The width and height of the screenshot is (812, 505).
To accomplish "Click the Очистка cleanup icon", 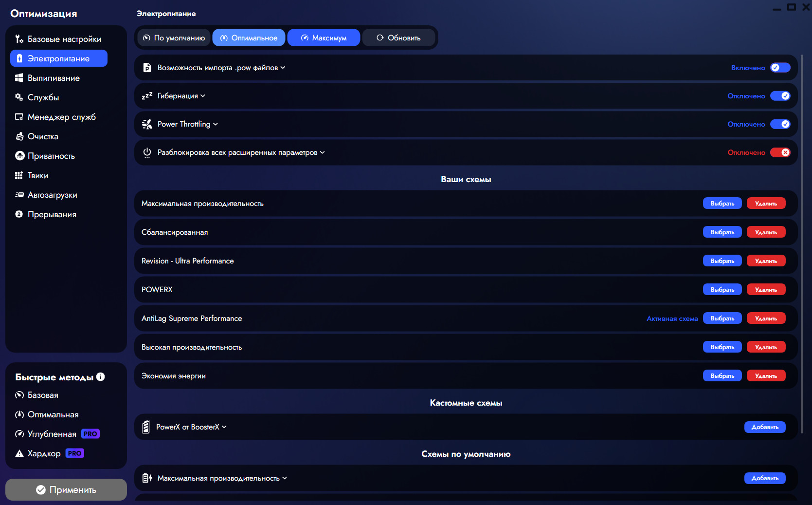I will tap(19, 136).
